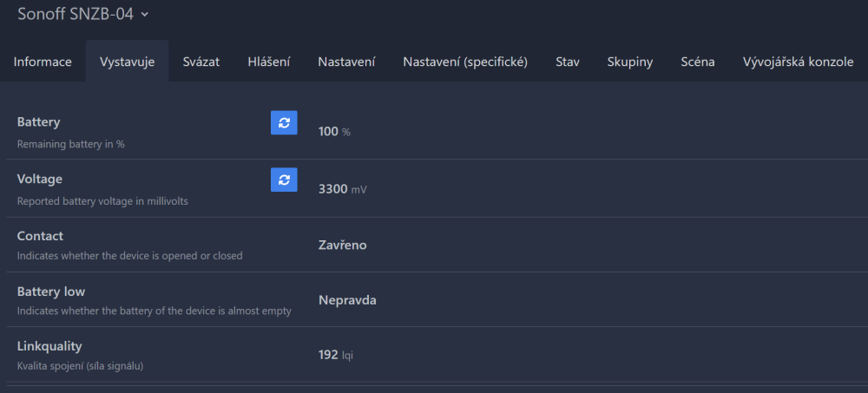The height and width of the screenshot is (393, 868).
Task: Open the Nastavení (specifické) tab
Action: point(465,62)
